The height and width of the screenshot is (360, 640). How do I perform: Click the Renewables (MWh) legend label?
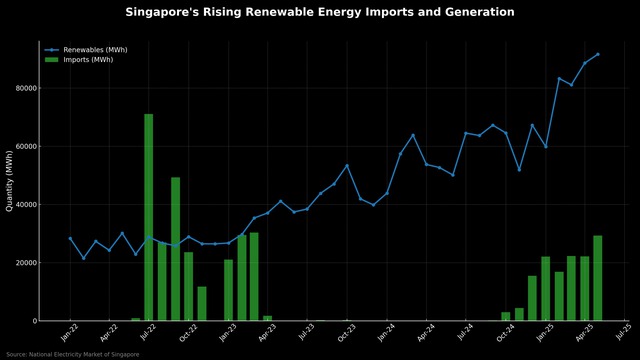[95, 50]
